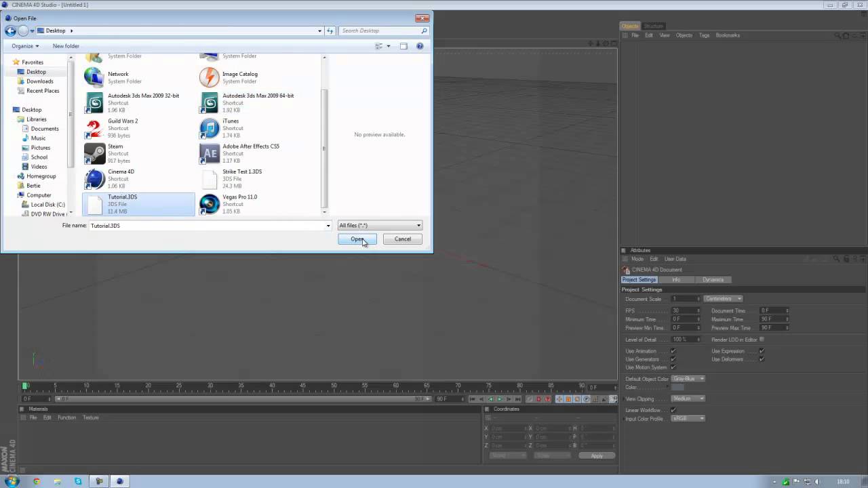Select the Network system folder icon
This screenshot has width=868, height=488.
(x=94, y=77)
